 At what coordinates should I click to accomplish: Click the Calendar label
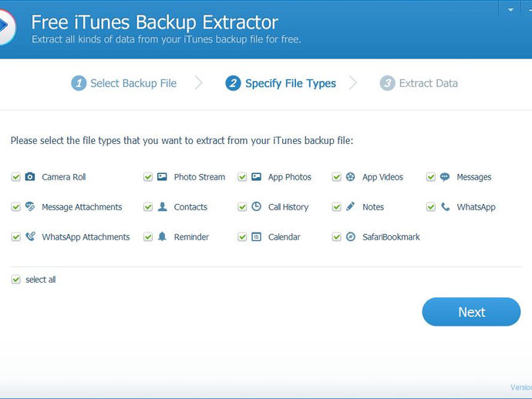coord(284,236)
